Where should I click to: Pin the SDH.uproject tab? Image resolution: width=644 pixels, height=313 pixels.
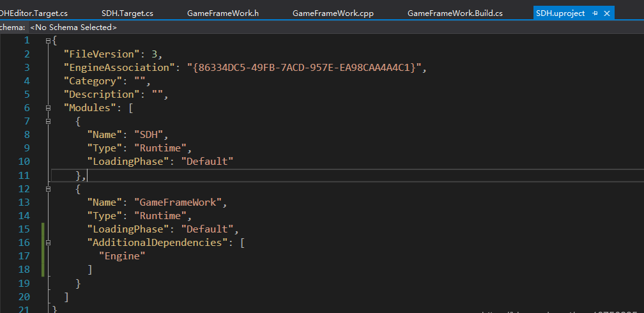(595, 13)
